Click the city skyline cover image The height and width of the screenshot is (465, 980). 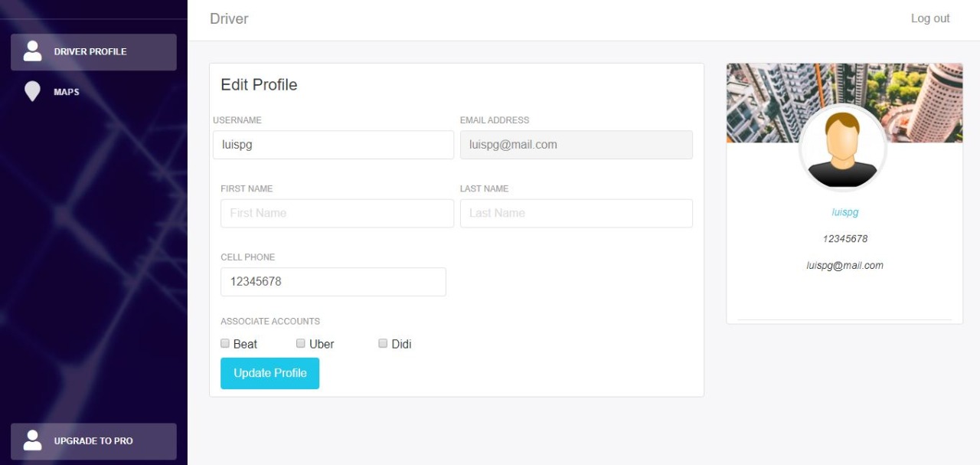(x=844, y=103)
